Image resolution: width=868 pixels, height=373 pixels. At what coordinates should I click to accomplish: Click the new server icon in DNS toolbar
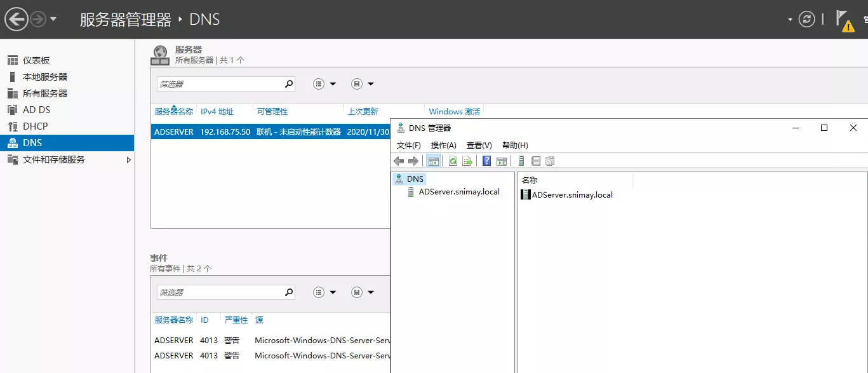coord(521,161)
